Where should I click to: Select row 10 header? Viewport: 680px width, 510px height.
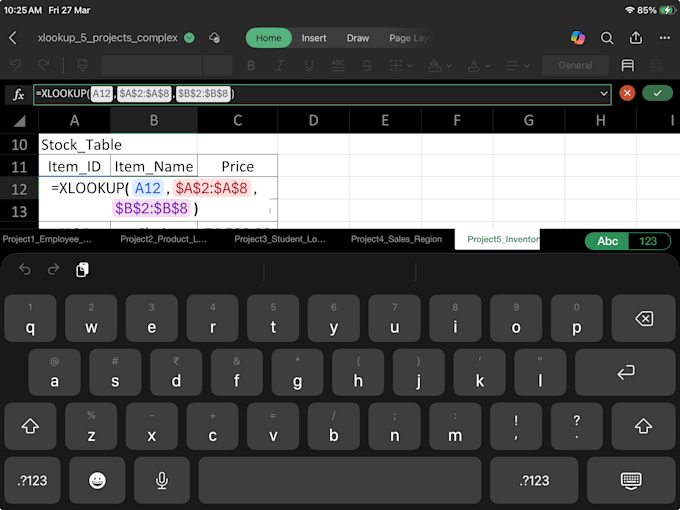coord(19,144)
